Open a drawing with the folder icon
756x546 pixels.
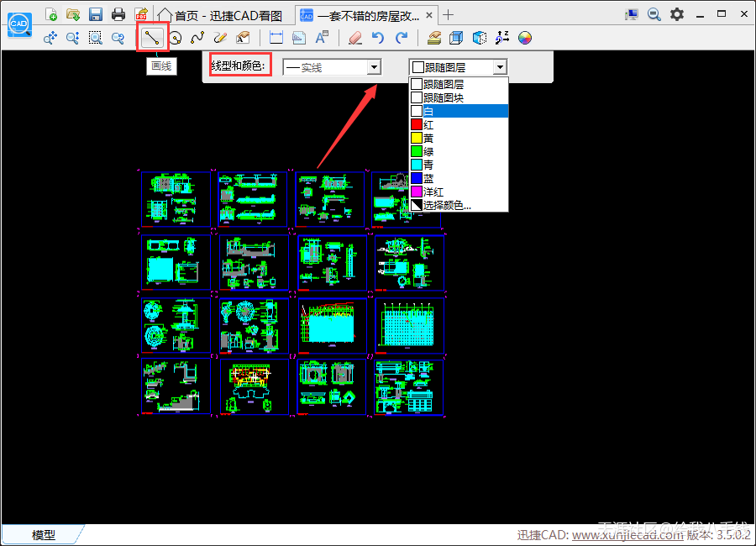point(73,14)
